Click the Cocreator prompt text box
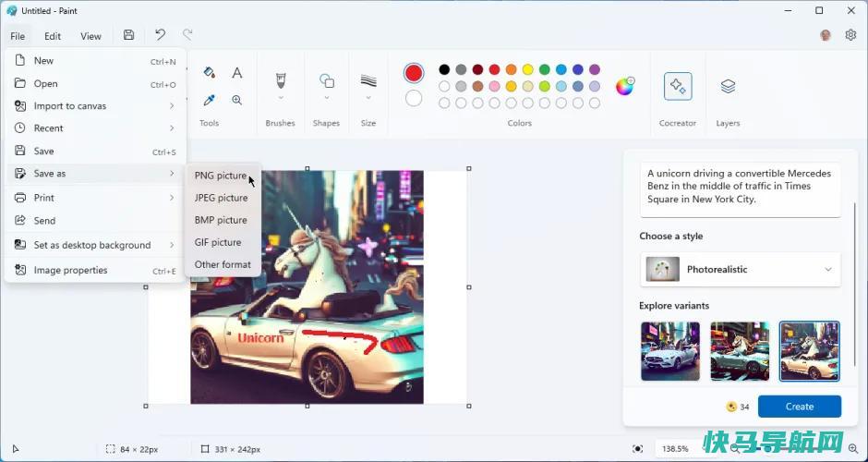868x462 pixels. [741, 189]
